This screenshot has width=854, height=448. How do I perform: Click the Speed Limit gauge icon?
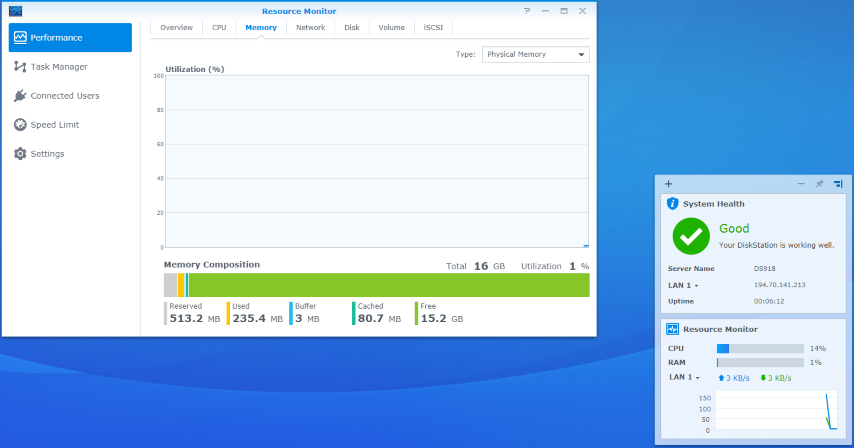pyautogui.click(x=20, y=125)
